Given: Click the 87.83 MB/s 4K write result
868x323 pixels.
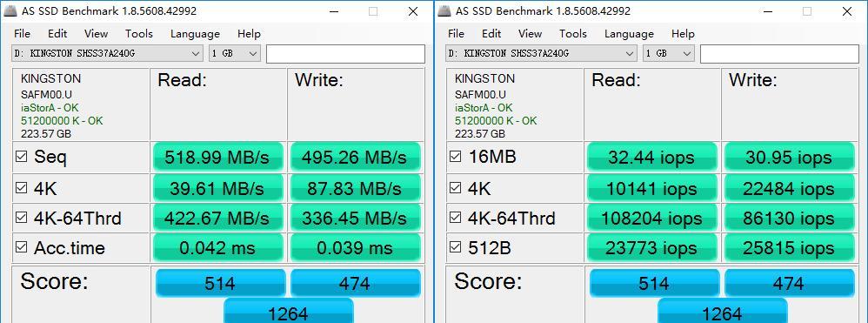Looking at the screenshot, I should coord(356,188).
